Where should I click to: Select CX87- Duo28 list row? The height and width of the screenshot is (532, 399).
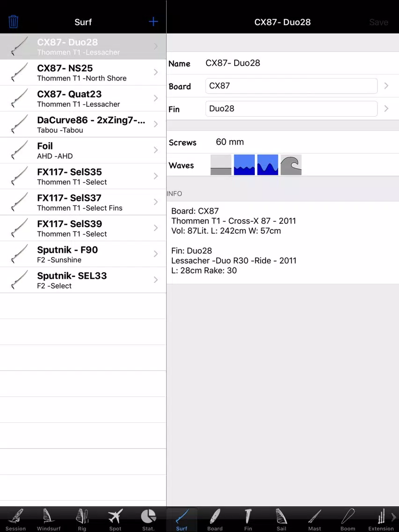[x=83, y=46]
